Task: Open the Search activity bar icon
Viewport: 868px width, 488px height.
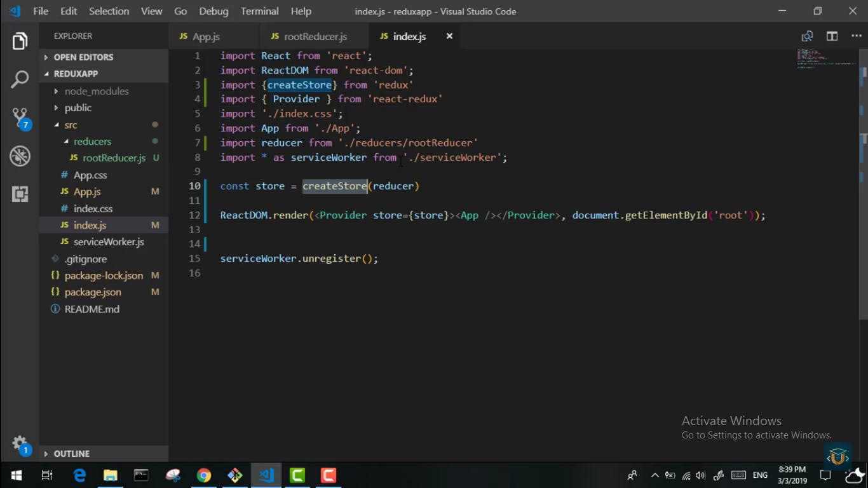Action: tap(20, 79)
